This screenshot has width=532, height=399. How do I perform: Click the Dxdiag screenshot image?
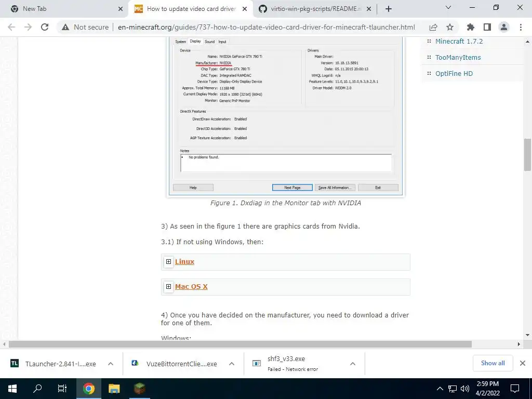point(286,116)
